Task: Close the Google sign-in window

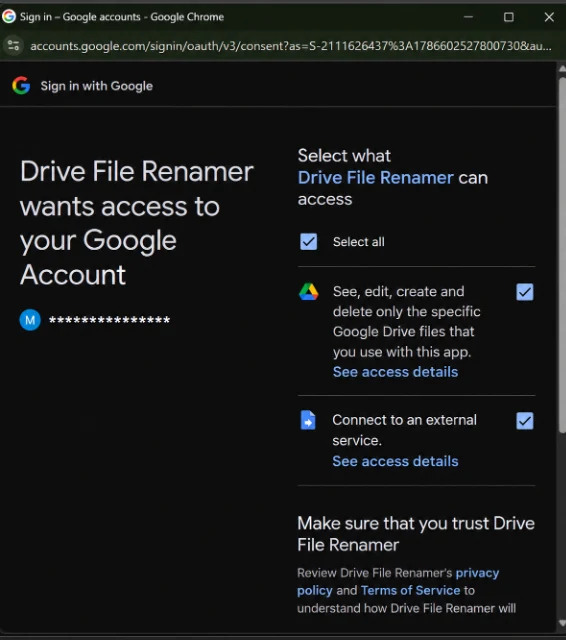Action: tap(549, 17)
